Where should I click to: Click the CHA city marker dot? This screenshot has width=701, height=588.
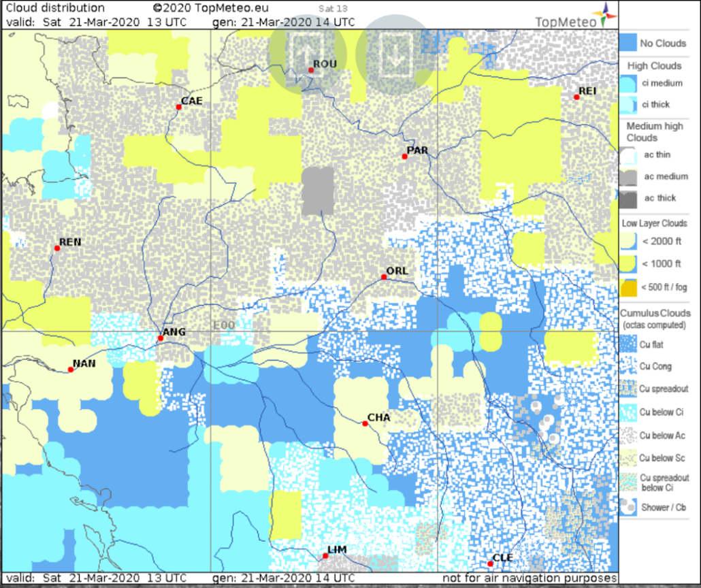[365, 423]
